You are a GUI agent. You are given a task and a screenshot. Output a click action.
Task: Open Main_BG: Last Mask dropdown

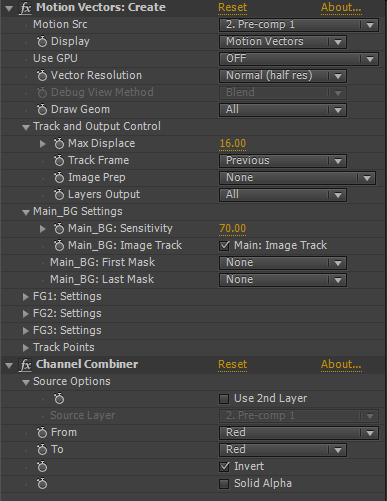pyautogui.click(x=283, y=280)
